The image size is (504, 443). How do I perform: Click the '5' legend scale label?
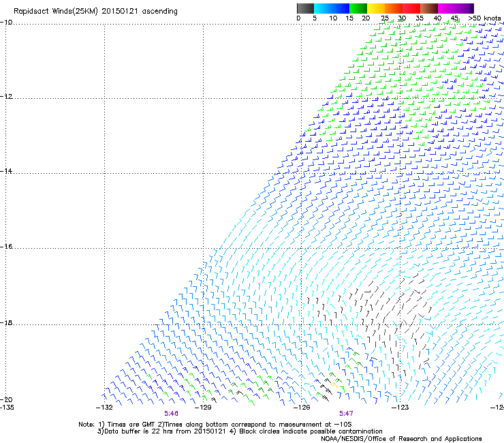[x=315, y=18]
